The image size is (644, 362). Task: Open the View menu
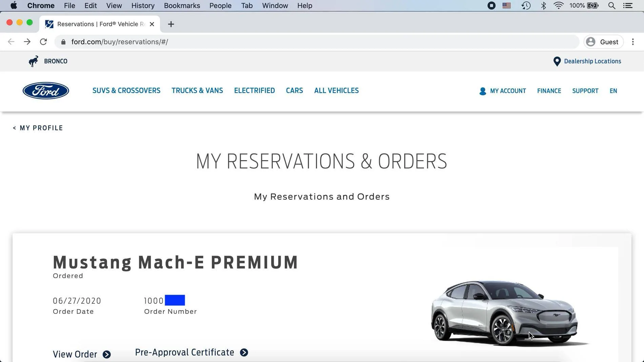click(x=114, y=5)
